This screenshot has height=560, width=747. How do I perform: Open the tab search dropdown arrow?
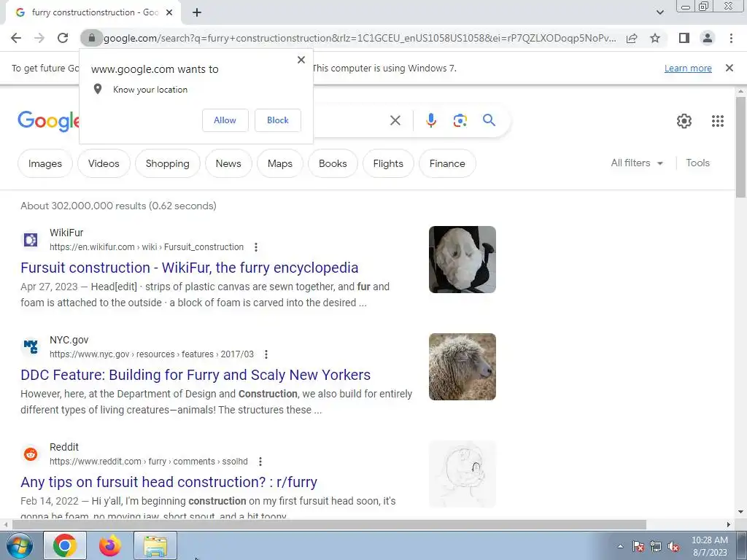coord(659,12)
